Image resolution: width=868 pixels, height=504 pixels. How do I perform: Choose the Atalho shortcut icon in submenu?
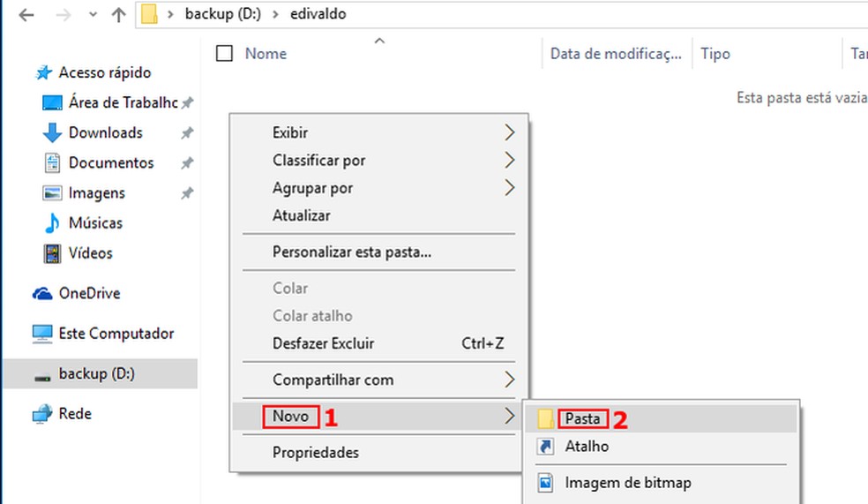547,447
